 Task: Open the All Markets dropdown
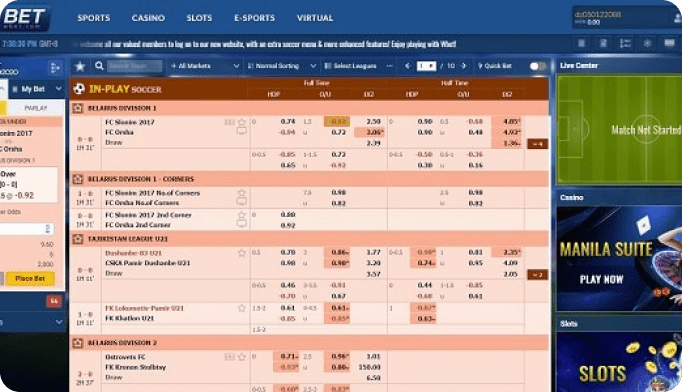205,66
